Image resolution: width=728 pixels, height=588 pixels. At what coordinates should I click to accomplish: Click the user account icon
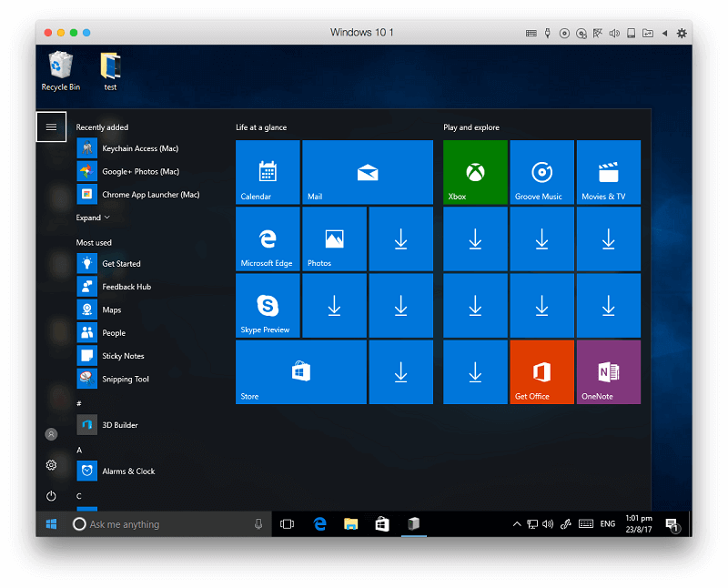pos(51,434)
